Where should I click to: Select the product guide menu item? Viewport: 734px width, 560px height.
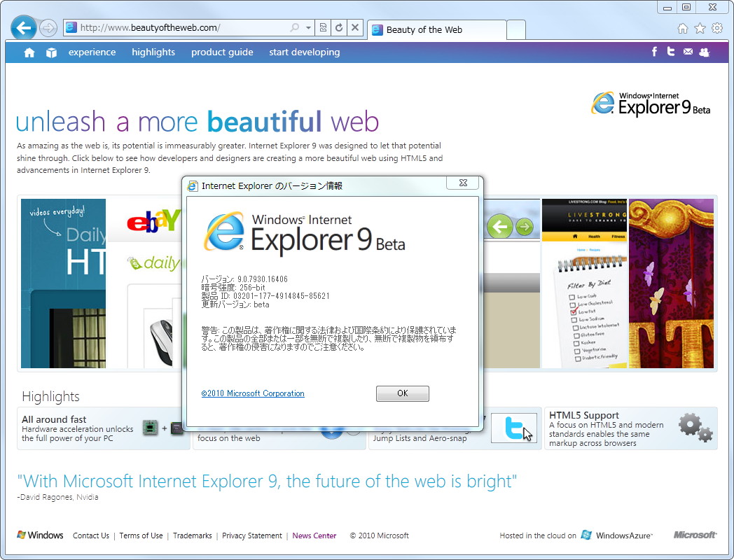pyautogui.click(x=222, y=52)
